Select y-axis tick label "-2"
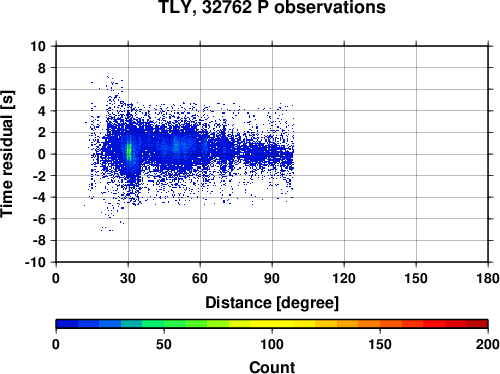Image resolution: width=500 pixels, height=374 pixels. pos(39,176)
